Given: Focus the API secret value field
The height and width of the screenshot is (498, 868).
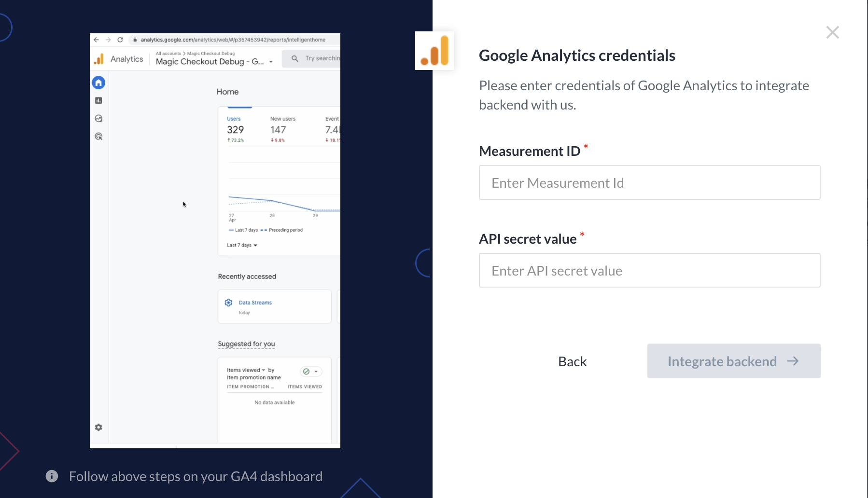Looking at the screenshot, I should (x=649, y=271).
